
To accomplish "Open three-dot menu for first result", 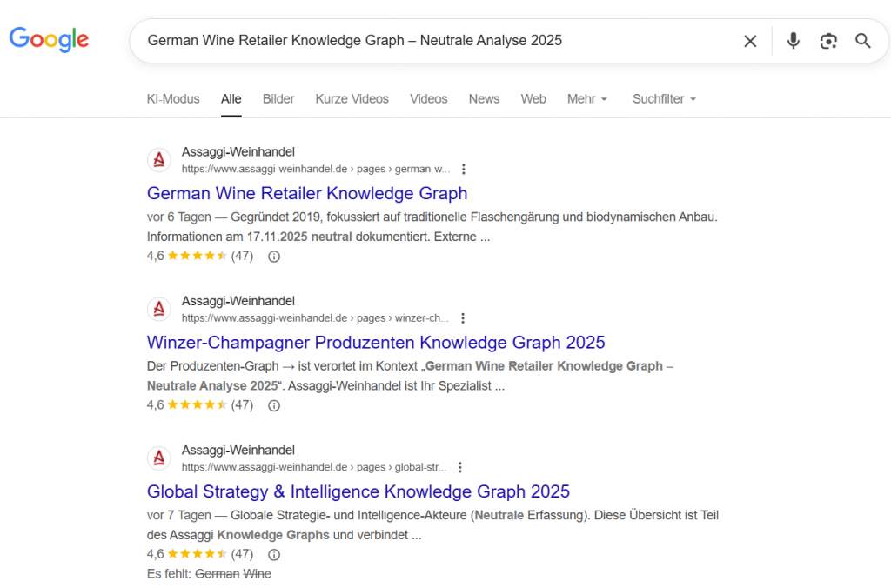I will 464,170.
